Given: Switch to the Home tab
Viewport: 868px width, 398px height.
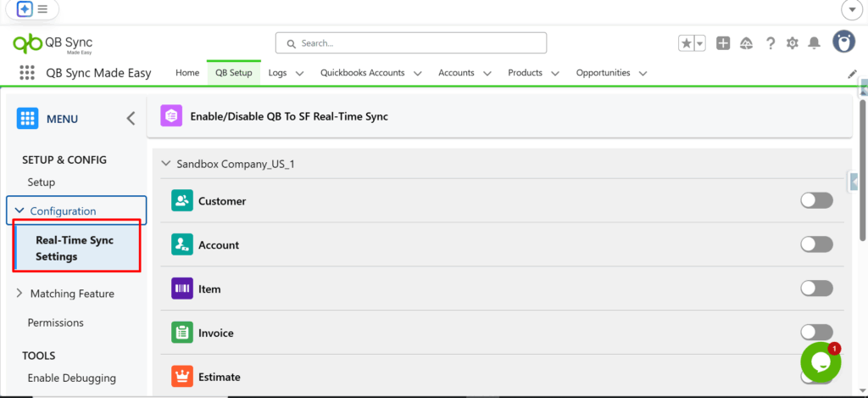Looking at the screenshot, I should (187, 73).
